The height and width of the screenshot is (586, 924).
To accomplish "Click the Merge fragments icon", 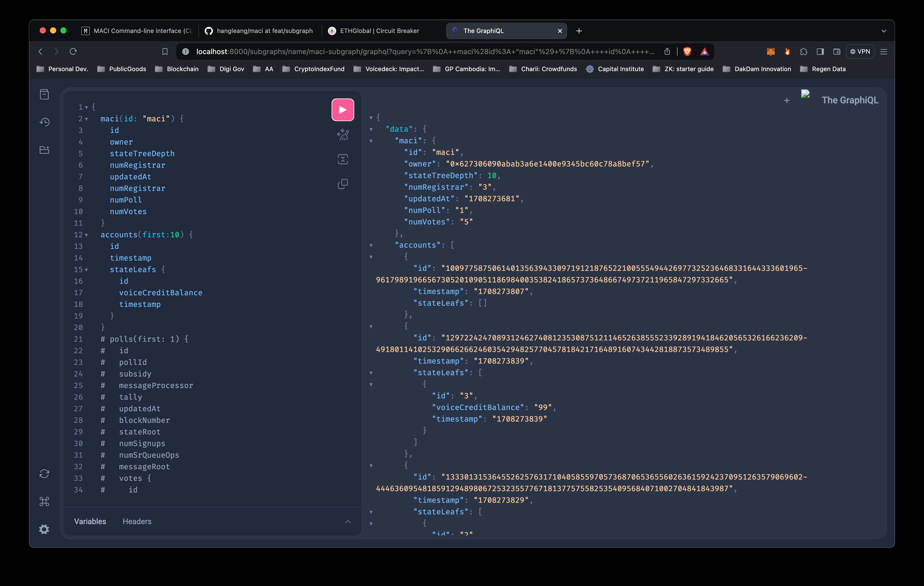I will tap(343, 160).
